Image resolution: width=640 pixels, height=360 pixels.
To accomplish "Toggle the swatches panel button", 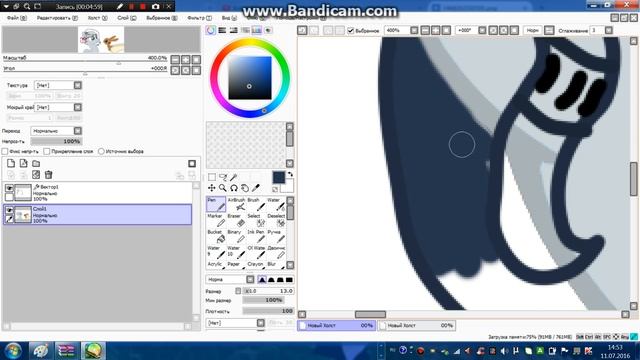I will click(257, 30).
